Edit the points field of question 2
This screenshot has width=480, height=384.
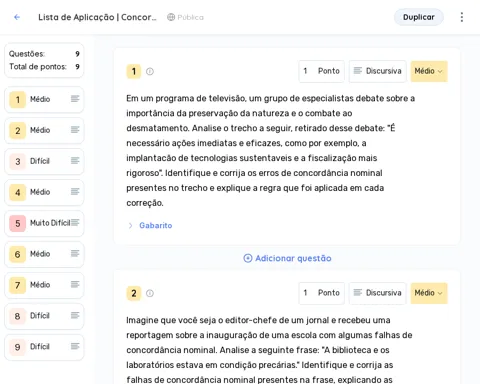(x=321, y=293)
